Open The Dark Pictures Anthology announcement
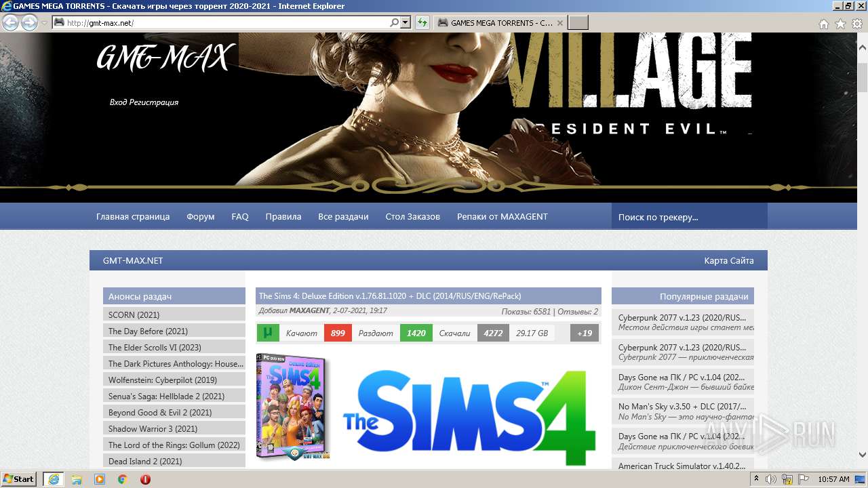Viewport: 868px width, 488px height. (x=174, y=363)
